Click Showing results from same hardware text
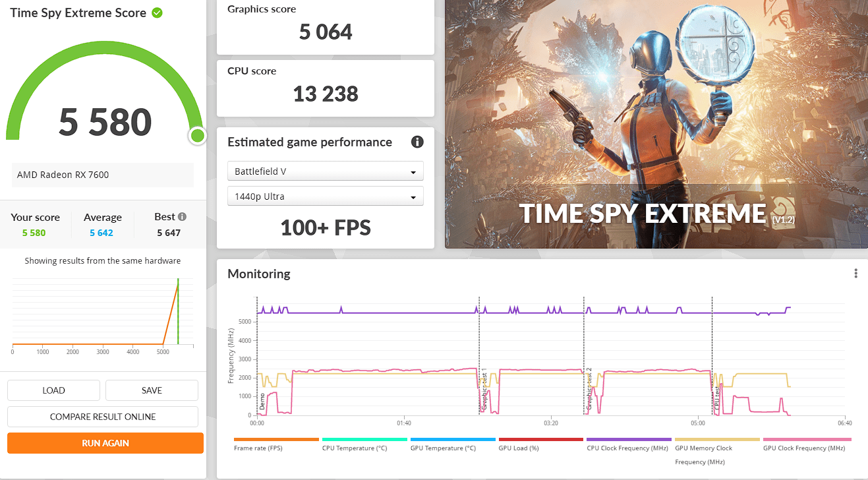Viewport: 868px width, 480px height. click(x=103, y=260)
